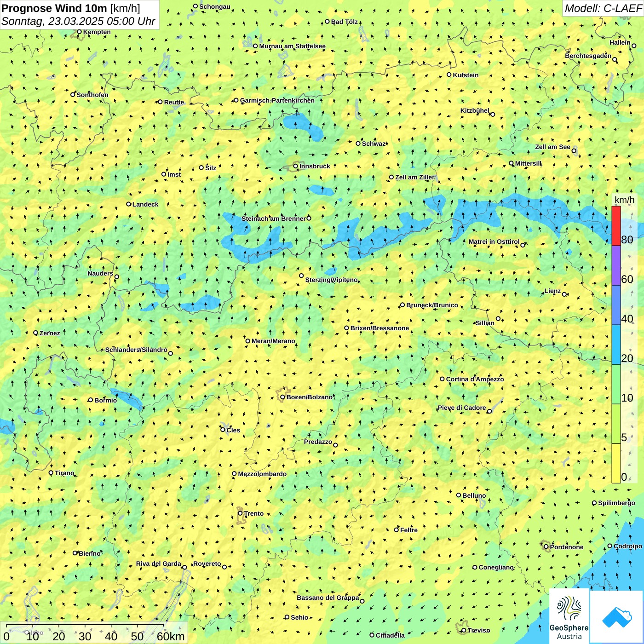
Task: Click the 'Sillian' label
Action: pos(485,323)
